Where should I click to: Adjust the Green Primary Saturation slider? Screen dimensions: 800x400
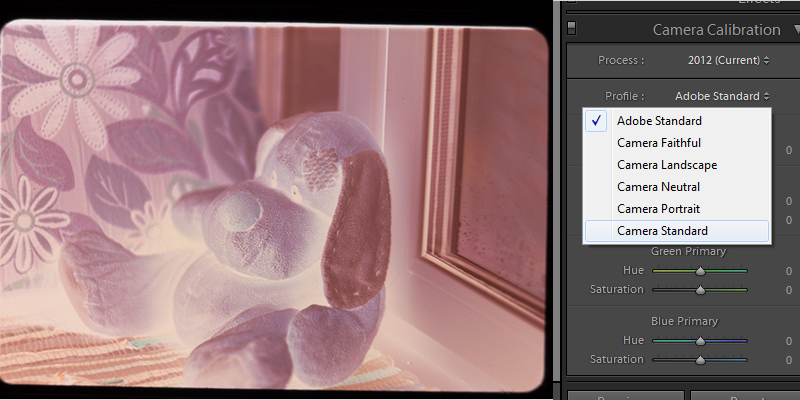click(700, 290)
